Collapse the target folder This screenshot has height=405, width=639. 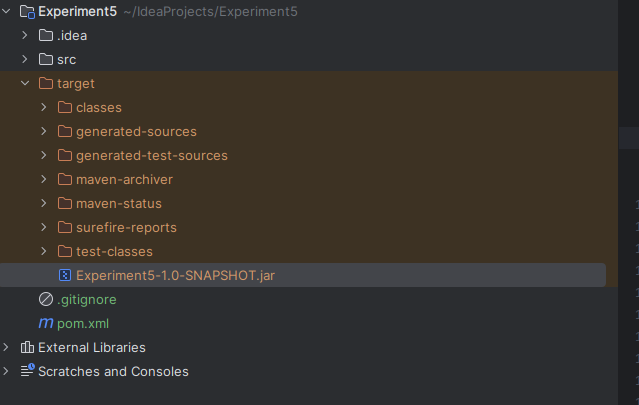click(25, 84)
